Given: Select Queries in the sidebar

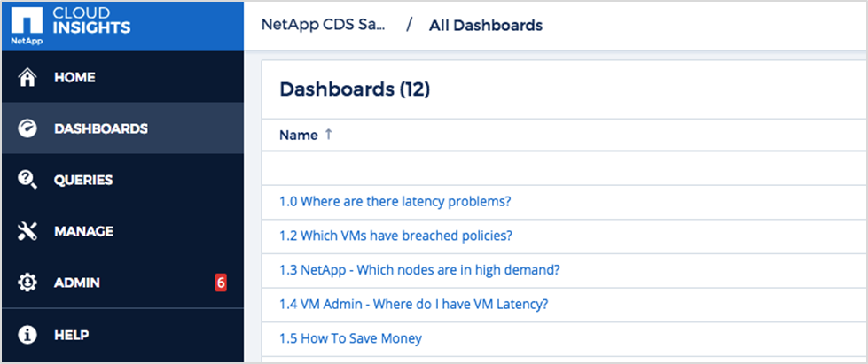Looking at the screenshot, I should [x=83, y=181].
